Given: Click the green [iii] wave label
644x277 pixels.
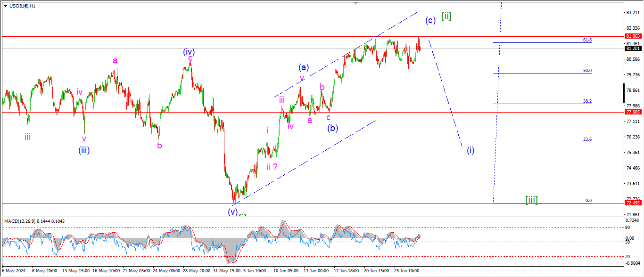Looking at the screenshot, I should pyautogui.click(x=531, y=200).
